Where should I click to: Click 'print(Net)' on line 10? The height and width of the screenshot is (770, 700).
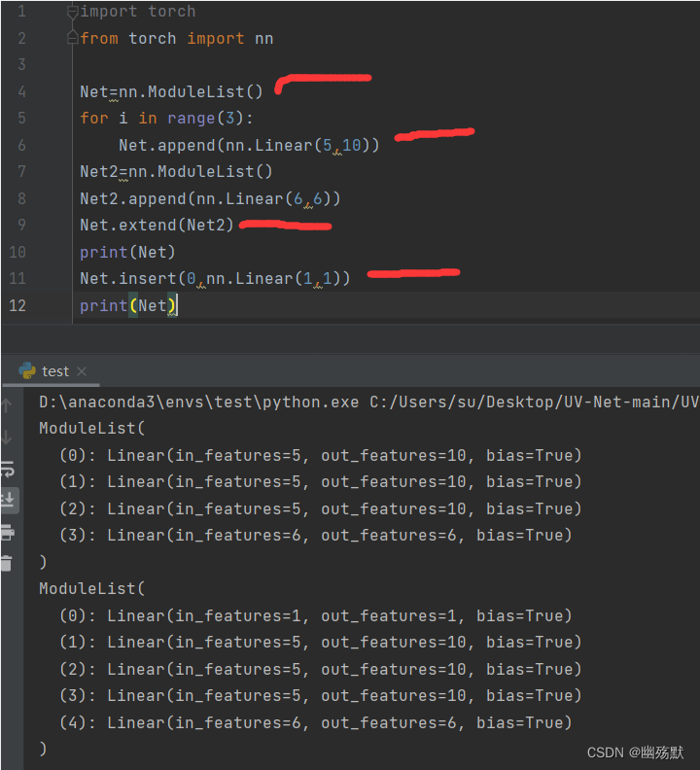[127, 252]
